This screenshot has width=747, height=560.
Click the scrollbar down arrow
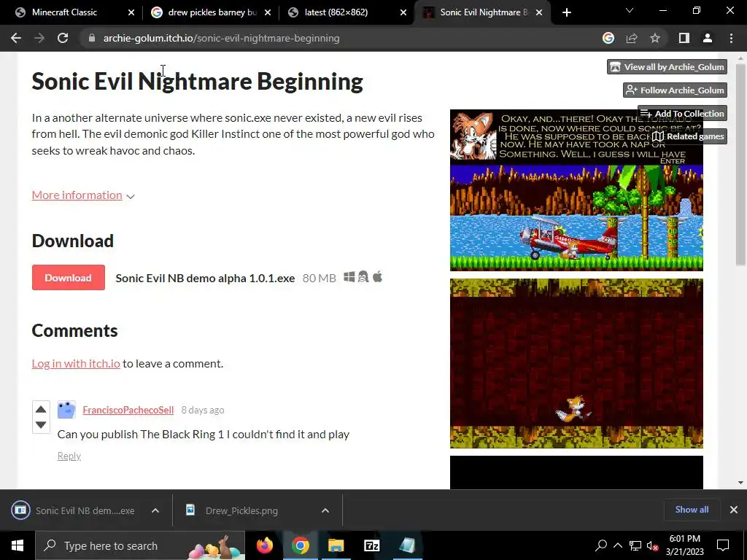[x=740, y=483]
